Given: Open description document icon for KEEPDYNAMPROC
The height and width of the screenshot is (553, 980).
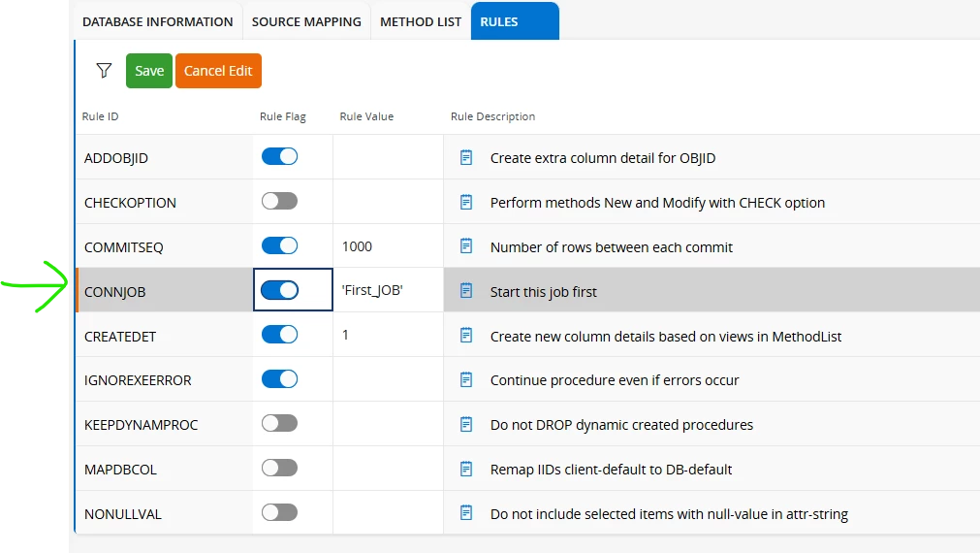Looking at the screenshot, I should [x=466, y=424].
